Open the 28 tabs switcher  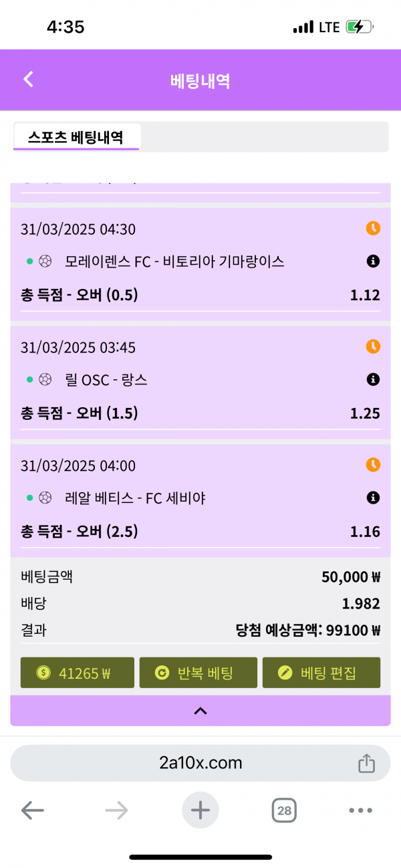pyautogui.click(x=284, y=811)
